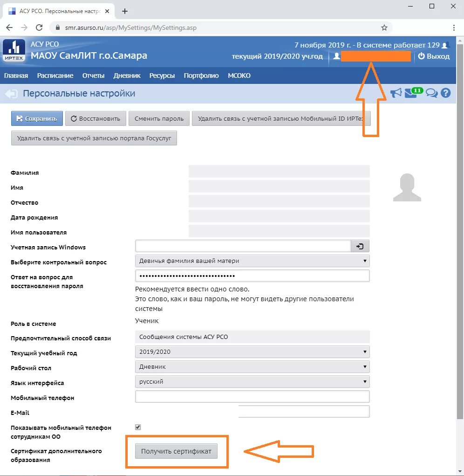
Task: Open the Портфолио menu
Action: point(201,76)
